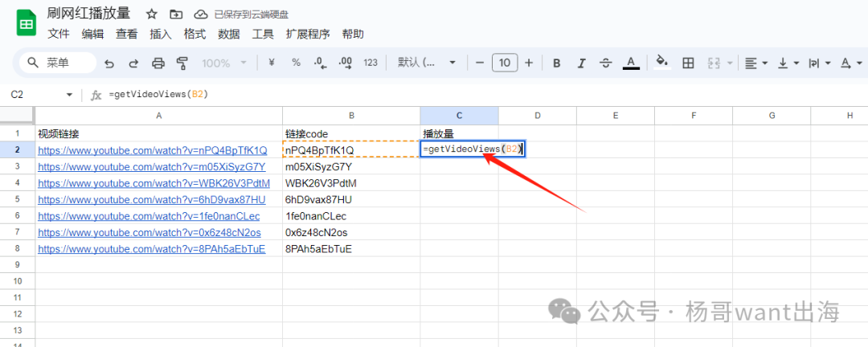Open horizontal align dropdown
Viewport: 868px width, 347px height.
click(x=756, y=63)
